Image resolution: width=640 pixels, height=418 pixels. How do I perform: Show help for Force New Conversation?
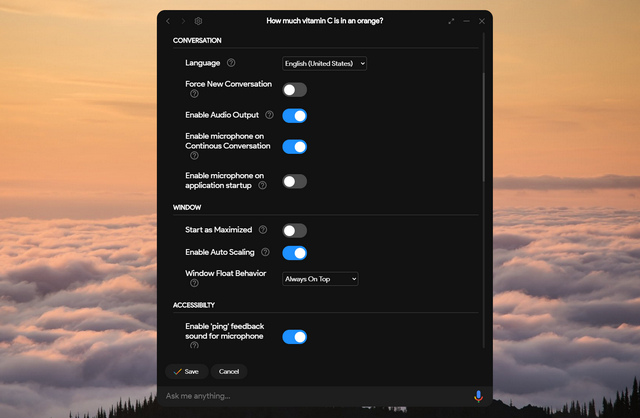194,94
